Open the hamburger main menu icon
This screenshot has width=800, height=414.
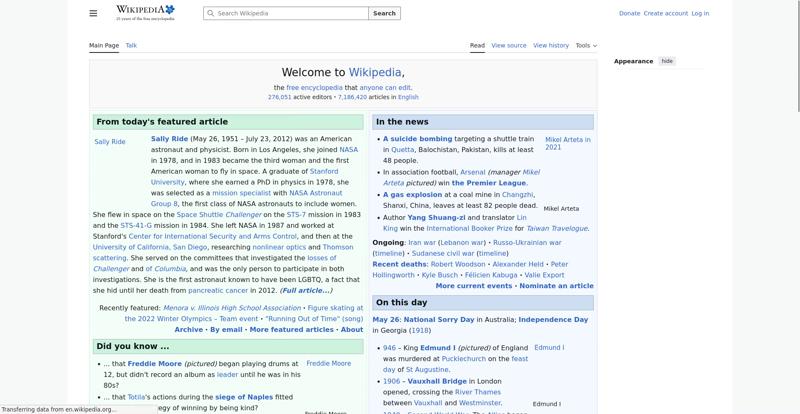click(93, 13)
